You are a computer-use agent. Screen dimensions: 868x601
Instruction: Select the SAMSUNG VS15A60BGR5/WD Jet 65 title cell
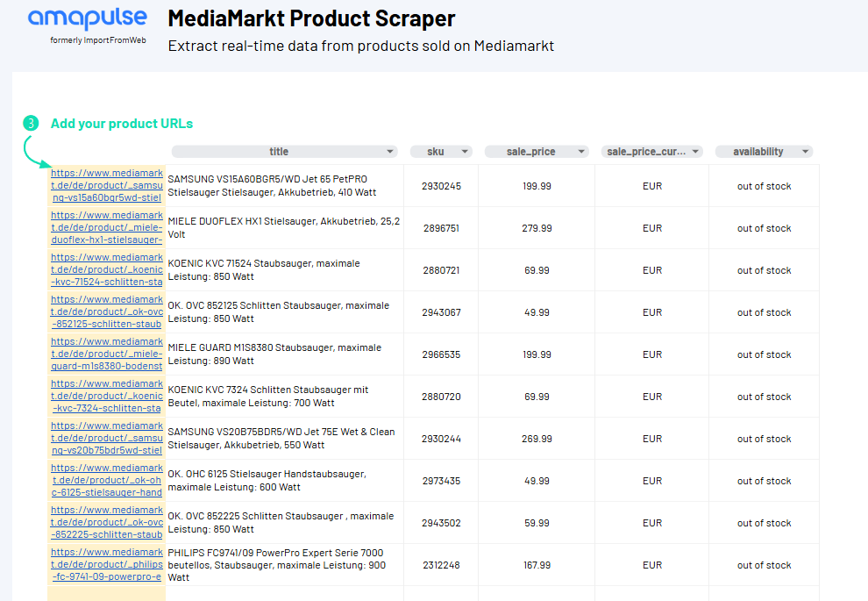[285, 185]
